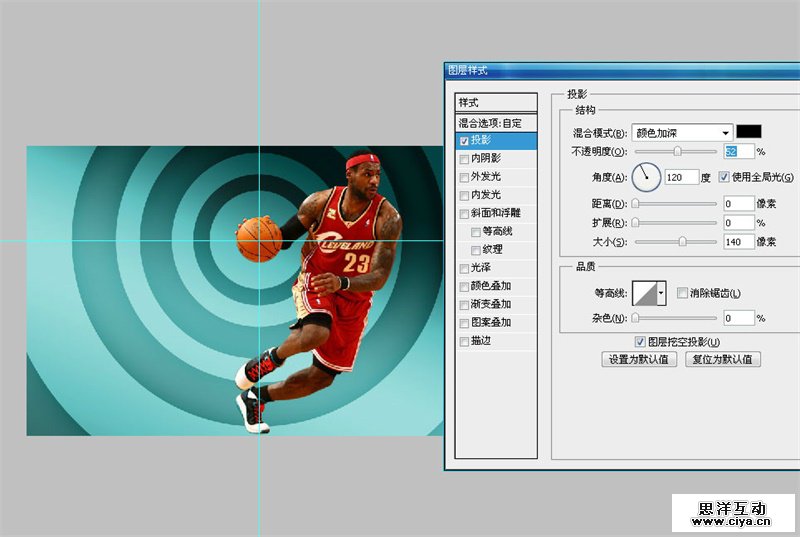
Task: Select Blending Options (混合选项:自定) in the list
Action: [x=496, y=123]
